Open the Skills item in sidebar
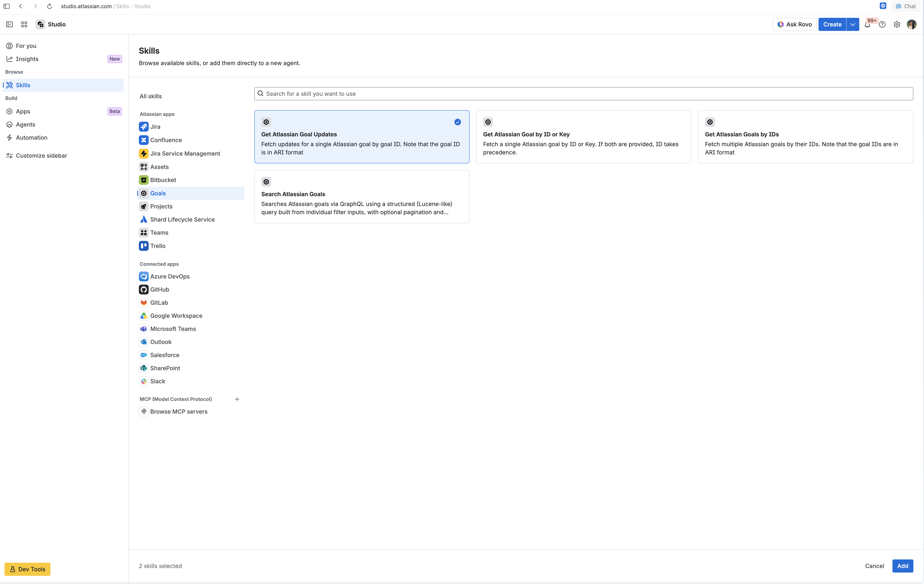 [x=63, y=85]
